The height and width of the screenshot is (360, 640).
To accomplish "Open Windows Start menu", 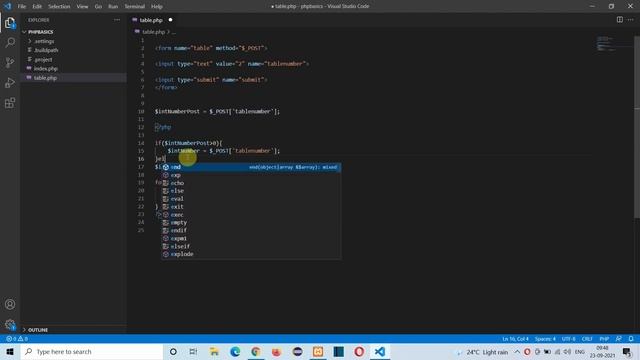I will [x=10, y=351].
